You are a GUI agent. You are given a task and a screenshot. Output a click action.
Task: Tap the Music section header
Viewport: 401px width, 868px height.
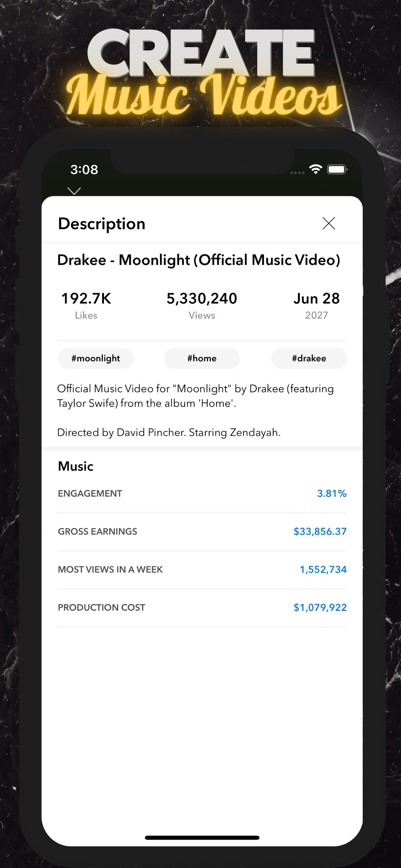click(x=75, y=466)
